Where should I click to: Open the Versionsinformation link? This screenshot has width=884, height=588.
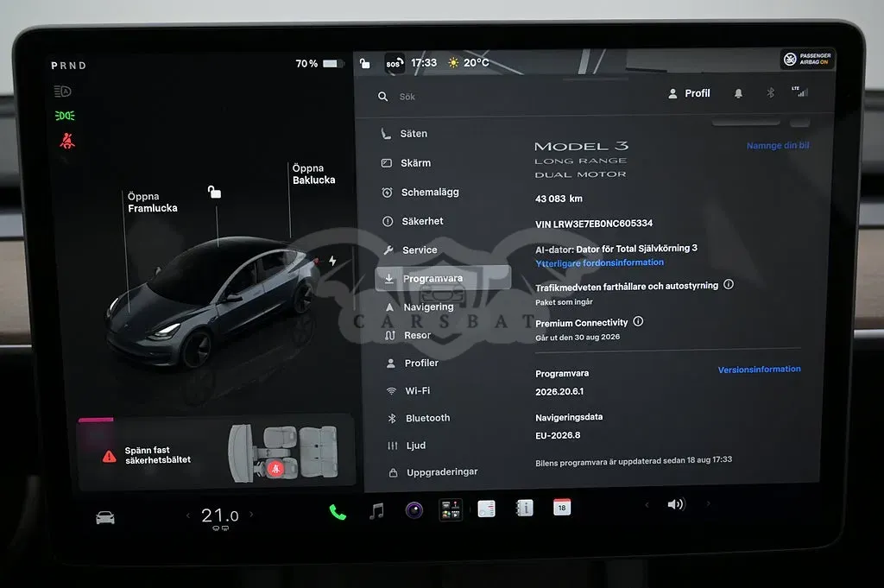point(759,370)
